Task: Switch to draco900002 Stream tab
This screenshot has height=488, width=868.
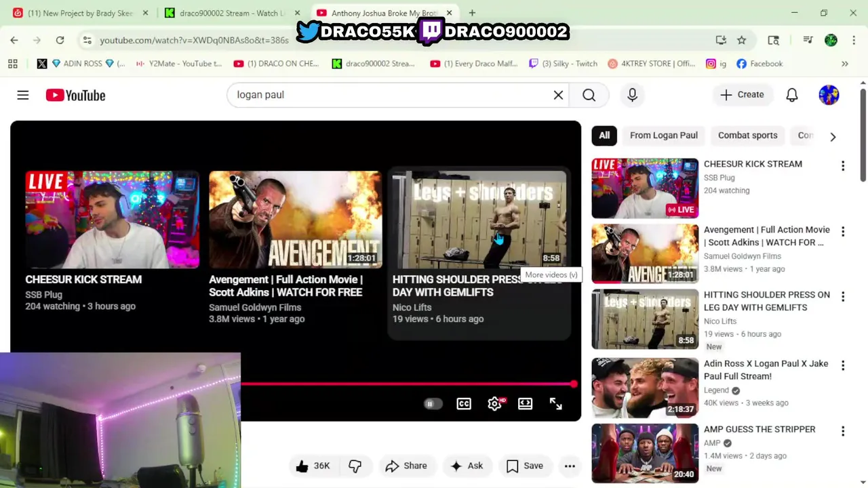Action: (231, 13)
